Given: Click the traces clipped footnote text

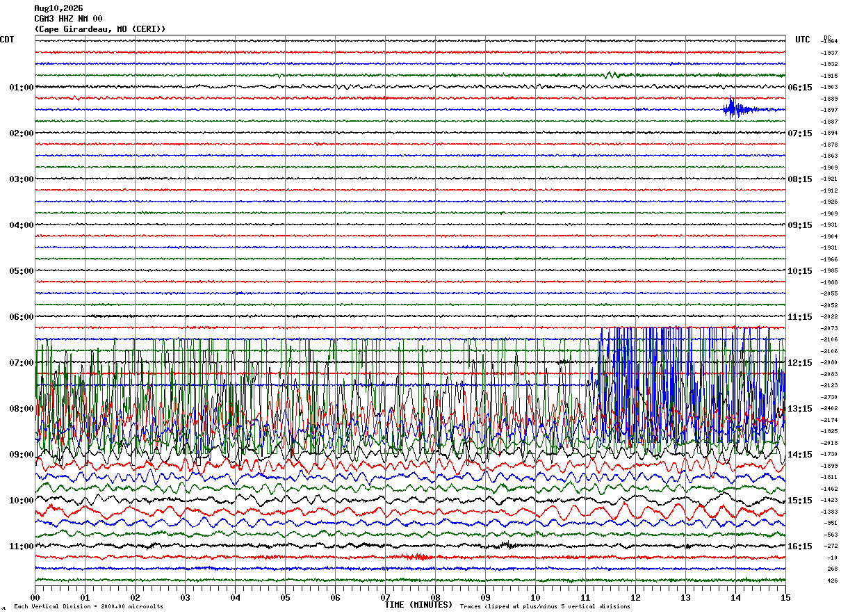Looking at the screenshot, I should (x=545, y=606).
